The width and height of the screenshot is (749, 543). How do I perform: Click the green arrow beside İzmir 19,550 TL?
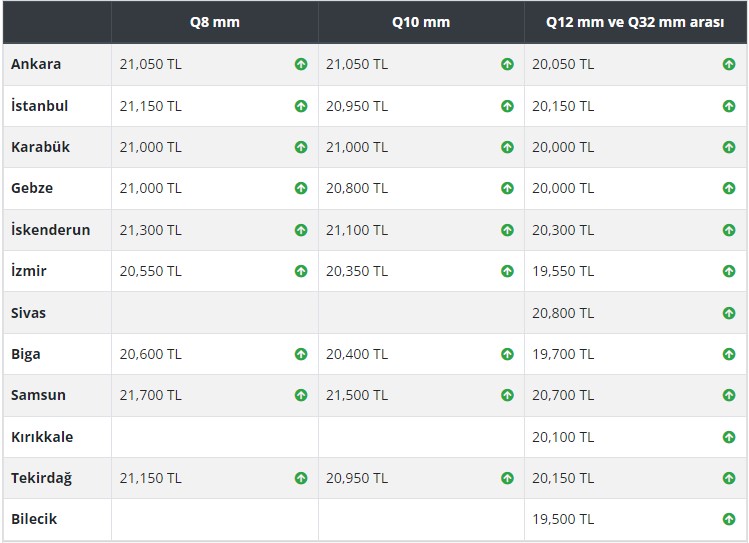(x=729, y=271)
